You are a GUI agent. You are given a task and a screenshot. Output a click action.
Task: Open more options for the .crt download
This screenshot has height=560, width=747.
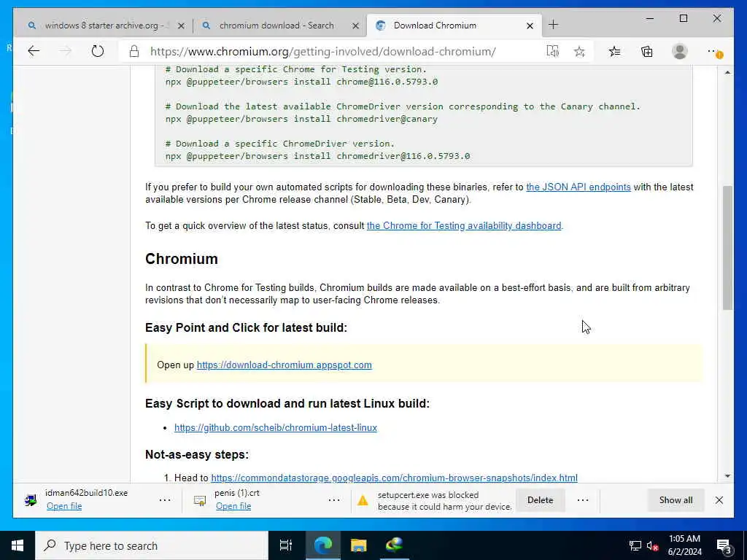(334, 500)
